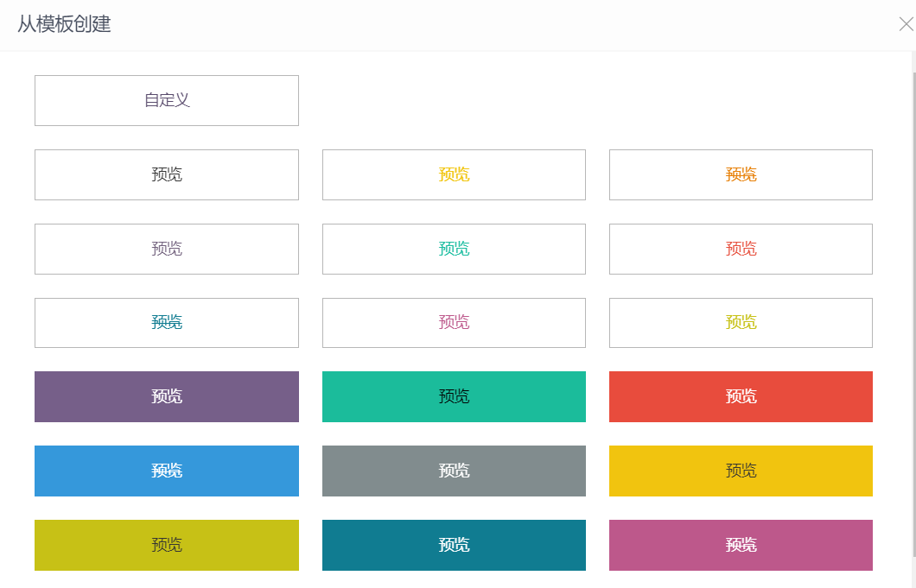Preview the white template with yellow text
The image size is (916, 588).
454,174
